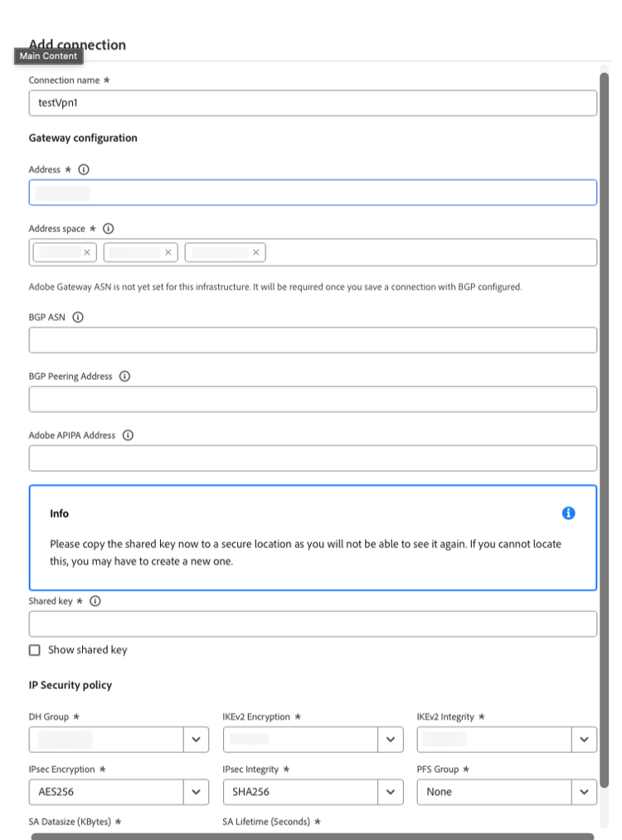Click the Connection name input field
Screen dimensions: 622x840
pos(313,103)
